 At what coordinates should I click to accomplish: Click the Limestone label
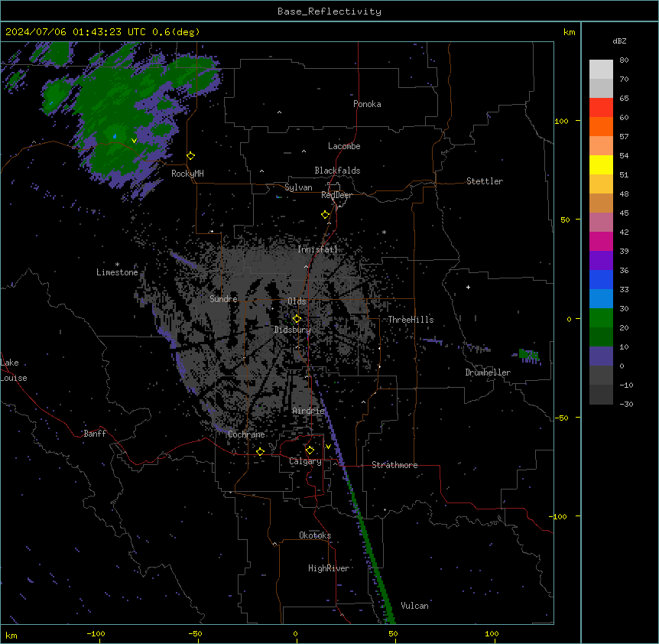[117, 272]
